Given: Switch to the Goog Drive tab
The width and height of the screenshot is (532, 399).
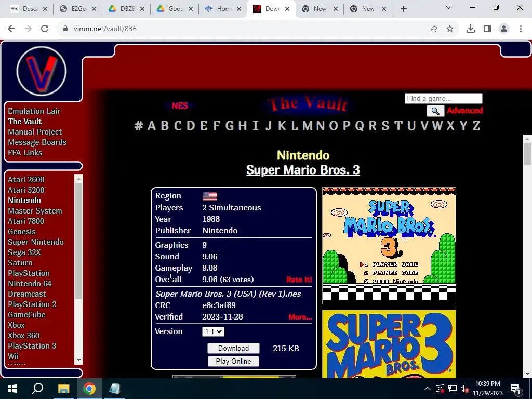Looking at the screenshot, I should tap(175, 9).
